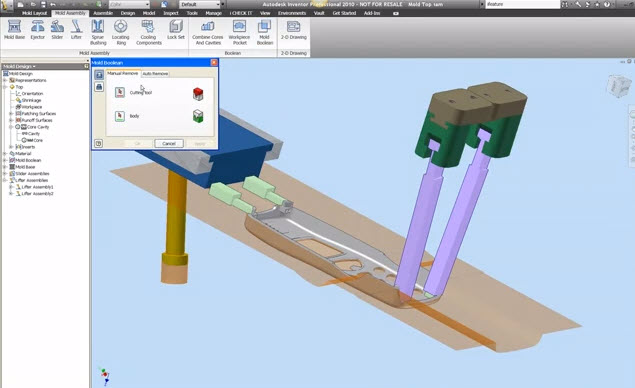This screenshot has height=388, width=635.
Task: Click the Workpiece Pocket tool
Action: (x=239, y=32)
